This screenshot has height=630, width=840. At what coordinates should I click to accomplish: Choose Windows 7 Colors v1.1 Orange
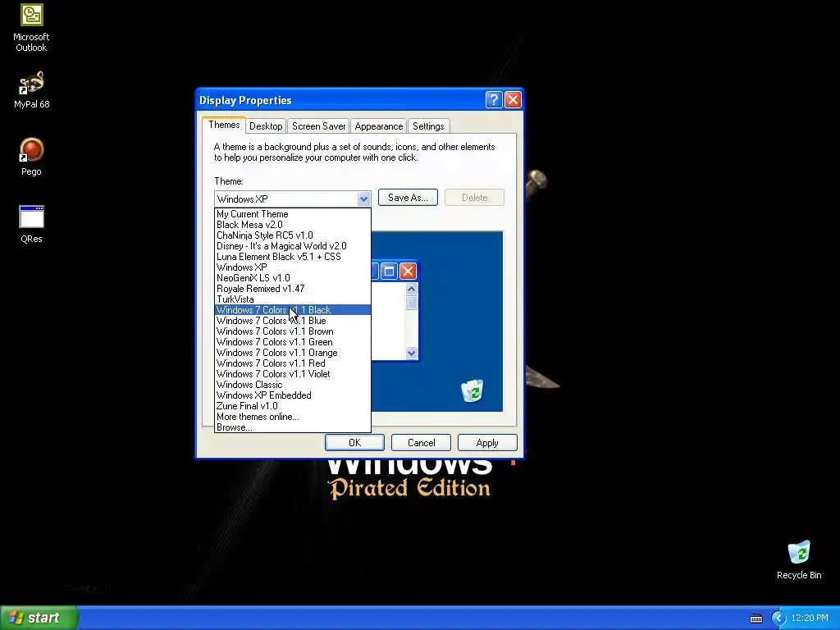click(293, 353)
